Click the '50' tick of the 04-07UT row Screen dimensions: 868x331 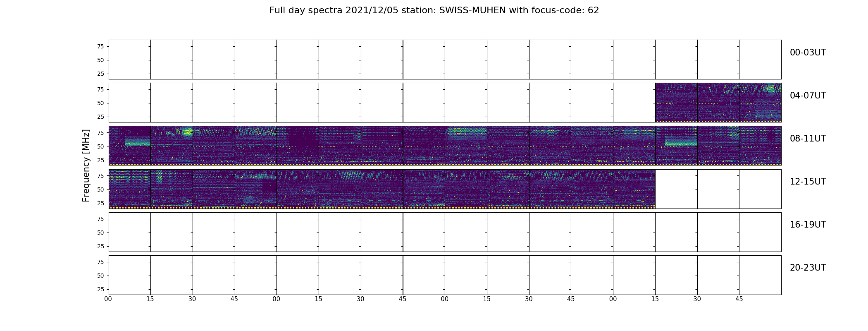(100, 103)
